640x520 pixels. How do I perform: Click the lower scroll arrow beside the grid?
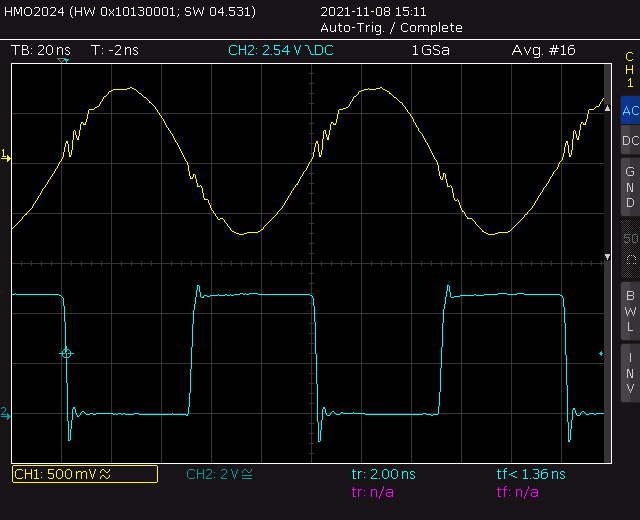coord(607,257)
